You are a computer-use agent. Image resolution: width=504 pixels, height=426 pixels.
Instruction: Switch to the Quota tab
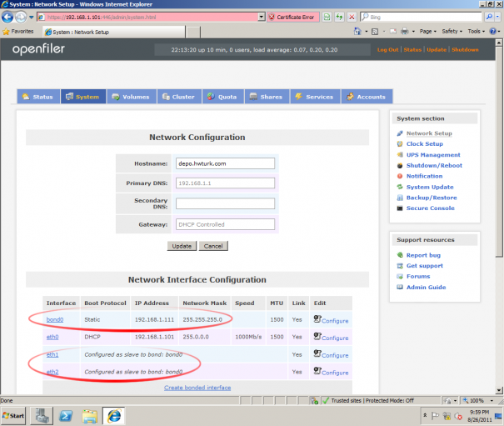tap(222, 97)
